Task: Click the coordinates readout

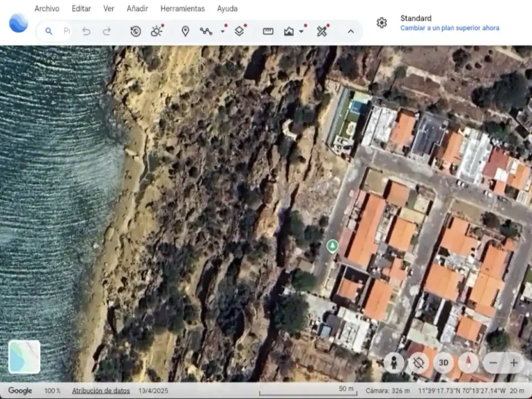Action: point(462,391)
